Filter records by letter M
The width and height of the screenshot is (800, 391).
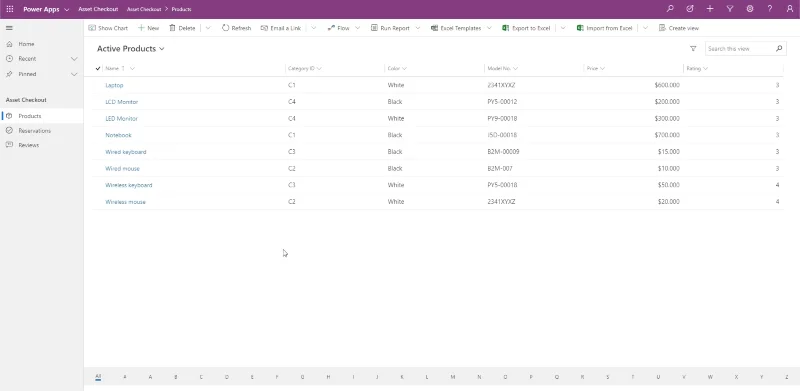[453, 377]
